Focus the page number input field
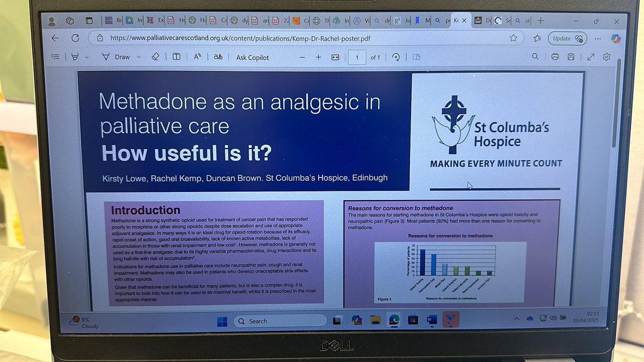This screenshot has height=362, width=644. click(357, 57)
